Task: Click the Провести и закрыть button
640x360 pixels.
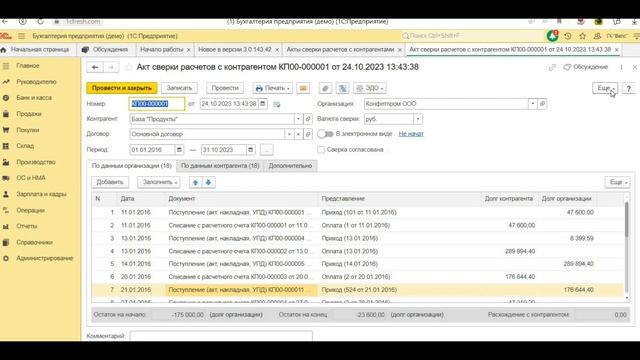Action: (x=122, y=88)
